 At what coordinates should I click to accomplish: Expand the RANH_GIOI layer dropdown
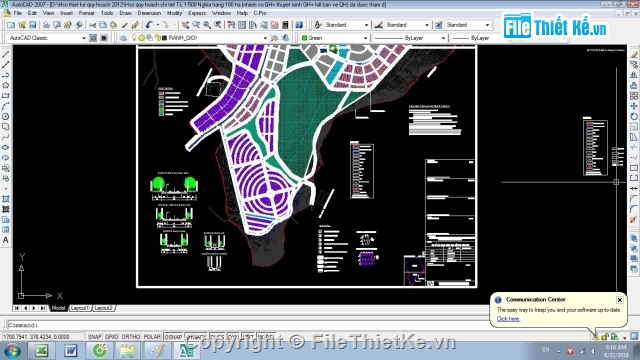tap(265, 38)
